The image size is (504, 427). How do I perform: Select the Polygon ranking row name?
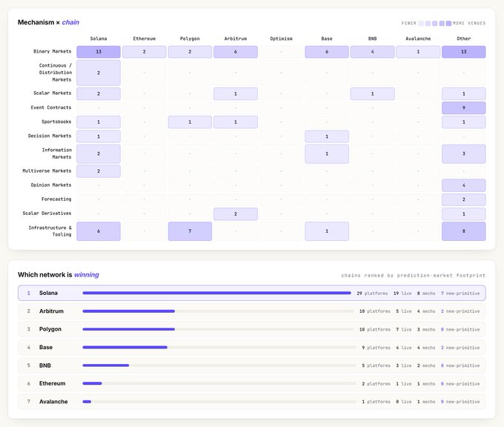click(50, 329)
